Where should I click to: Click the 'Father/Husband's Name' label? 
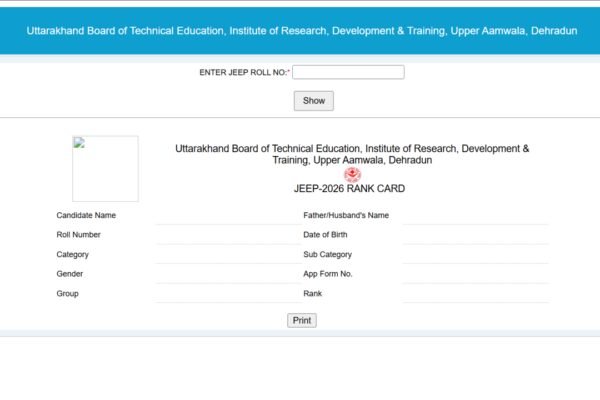click(x=346, y=215)
